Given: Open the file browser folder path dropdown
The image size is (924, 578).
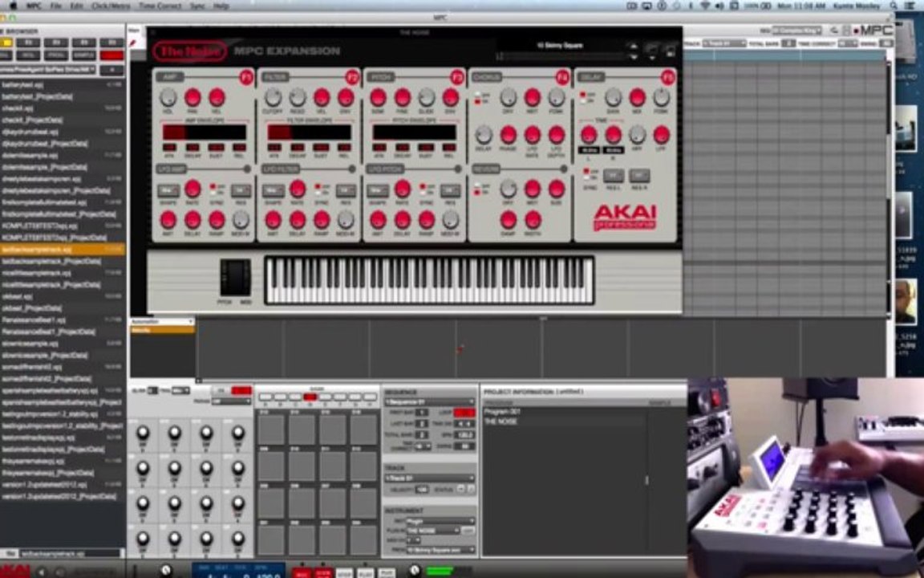Looking at the screenshot, I should pos(47,70).
